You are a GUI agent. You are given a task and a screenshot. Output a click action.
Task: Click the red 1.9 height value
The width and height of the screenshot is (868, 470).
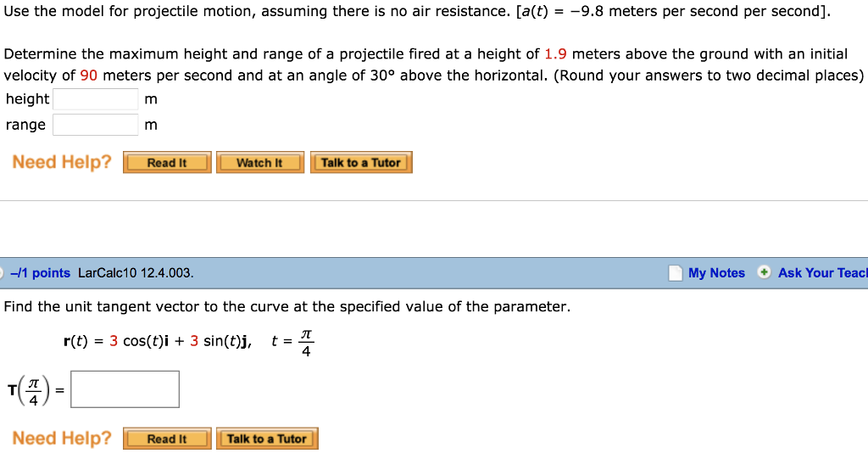coord(555,53)
